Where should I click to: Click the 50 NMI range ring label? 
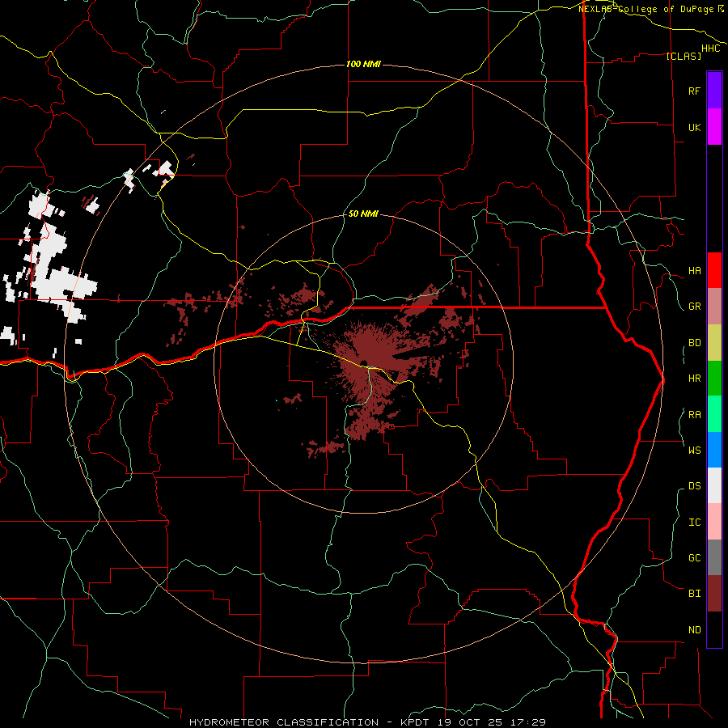pyautogui.click(x=363, y=214)
